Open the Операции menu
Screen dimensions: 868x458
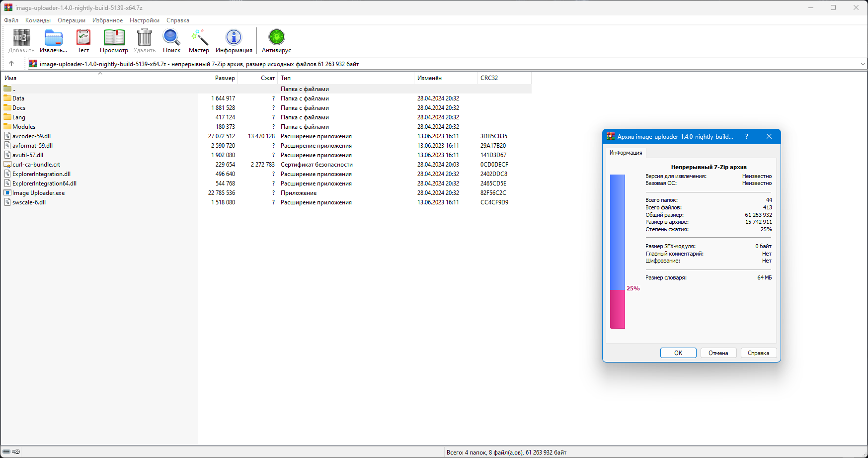tap(72, 20)
